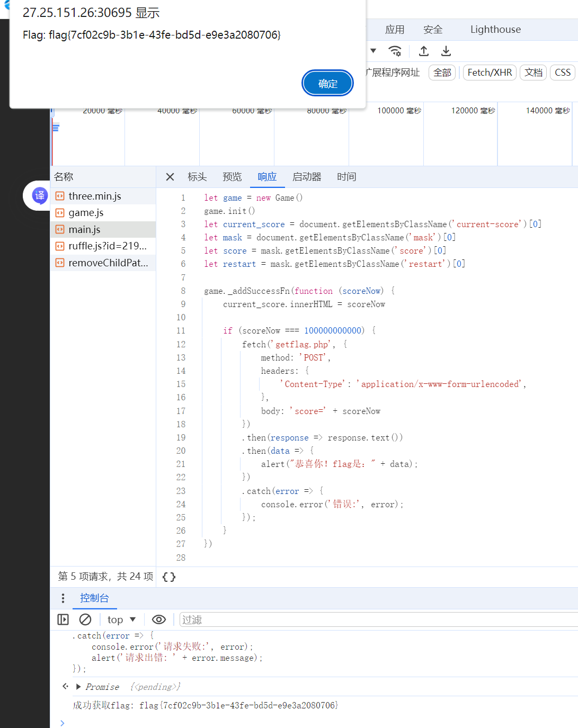The height and width of the screenshot is (728, 578).
Task: Open the 启动器 tab
Action: coord(307,177)
